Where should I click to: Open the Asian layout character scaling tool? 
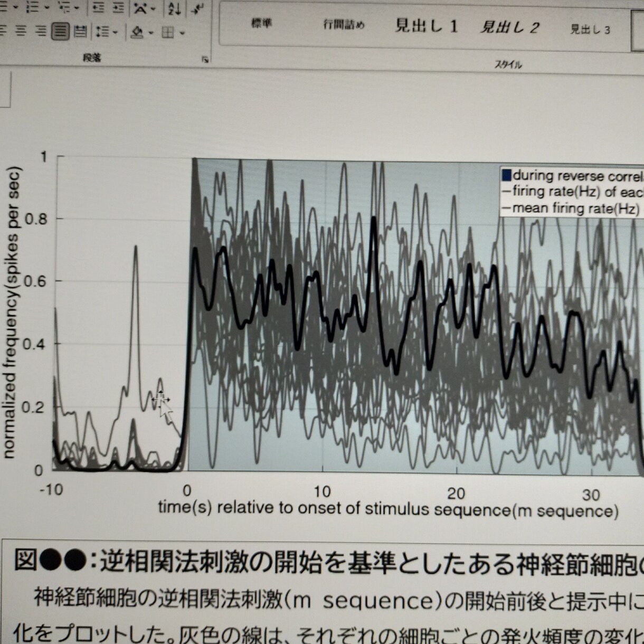click(140, 8)
